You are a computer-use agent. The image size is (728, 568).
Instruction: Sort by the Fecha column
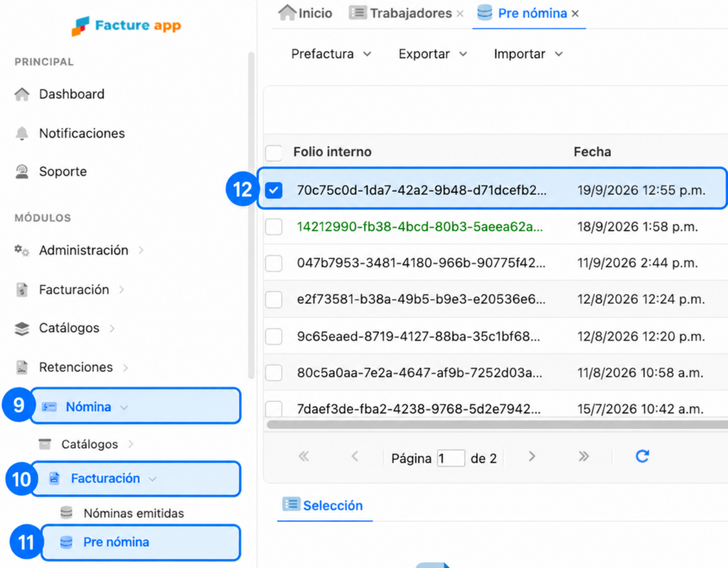[x=592, y=152]
